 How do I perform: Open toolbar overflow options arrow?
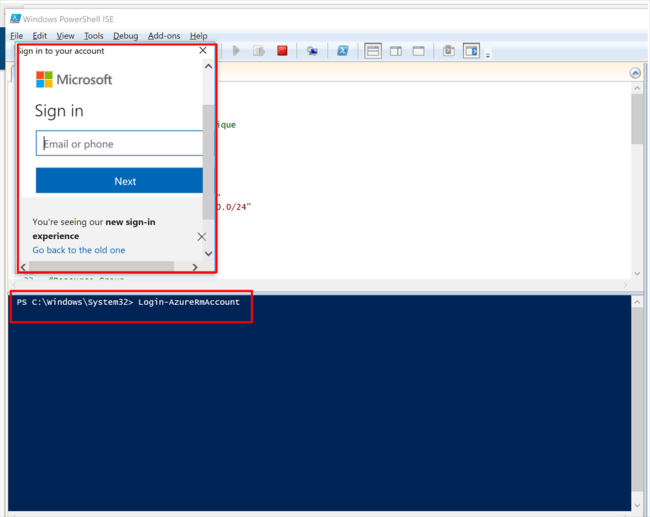[488, 55]
